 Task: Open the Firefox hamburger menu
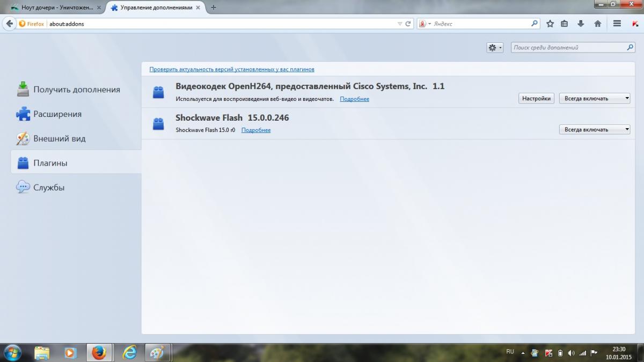pos(617,24)
